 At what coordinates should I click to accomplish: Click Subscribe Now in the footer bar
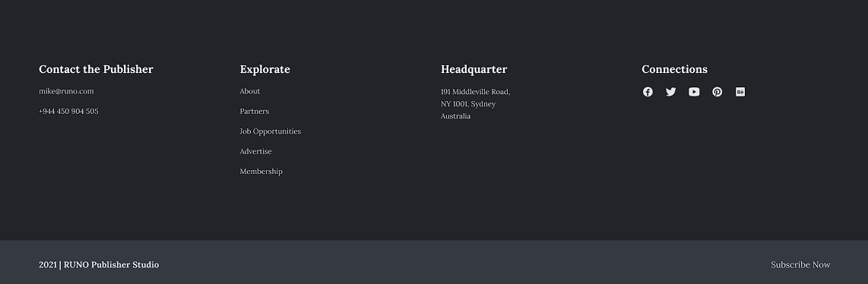[800, 265]
